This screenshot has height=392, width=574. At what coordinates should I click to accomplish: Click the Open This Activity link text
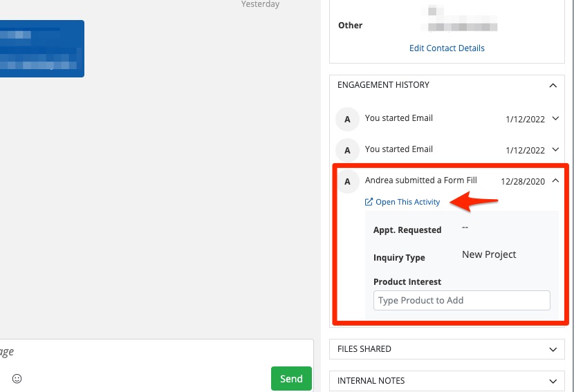407,202
